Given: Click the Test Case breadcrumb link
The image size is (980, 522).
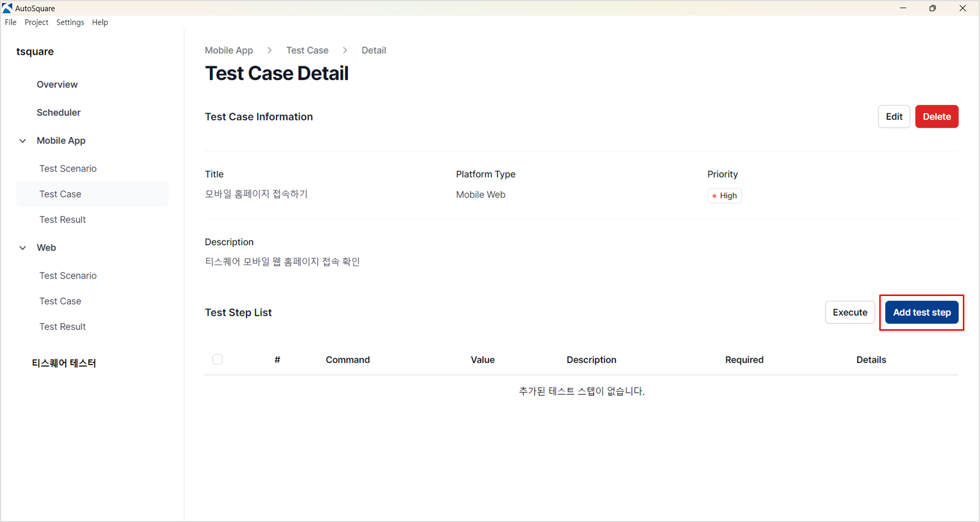Looking at the screenshot, I should (307, 50).
